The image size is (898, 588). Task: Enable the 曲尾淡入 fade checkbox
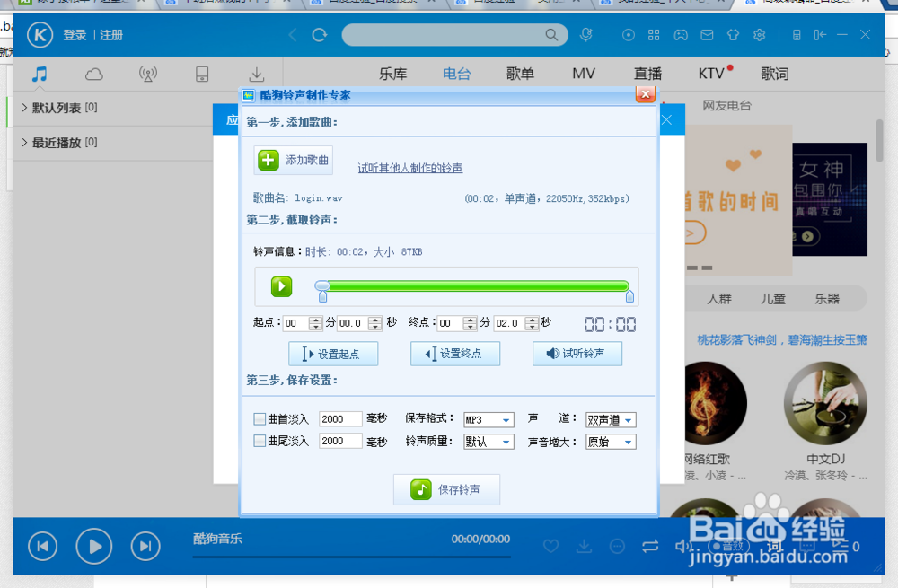click(260, 441)
